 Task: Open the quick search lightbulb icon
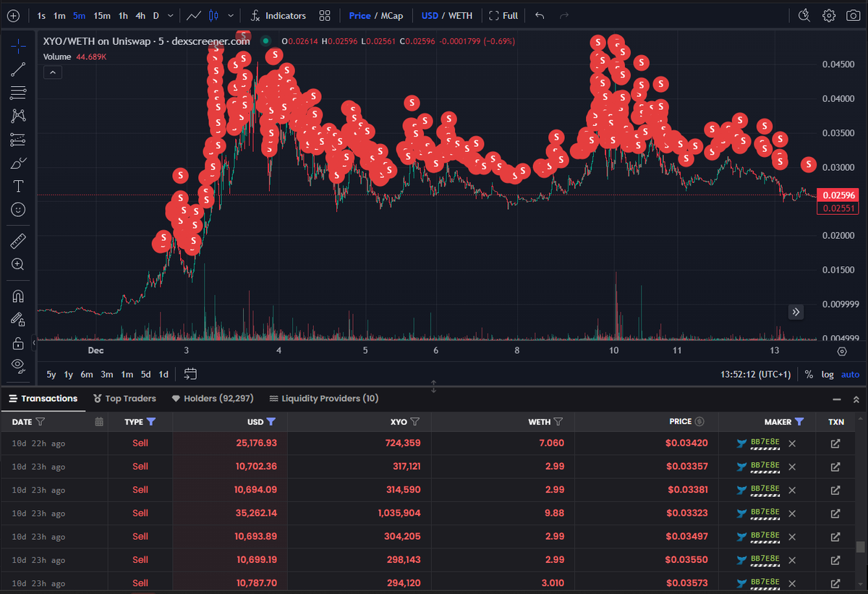(804, 15)
